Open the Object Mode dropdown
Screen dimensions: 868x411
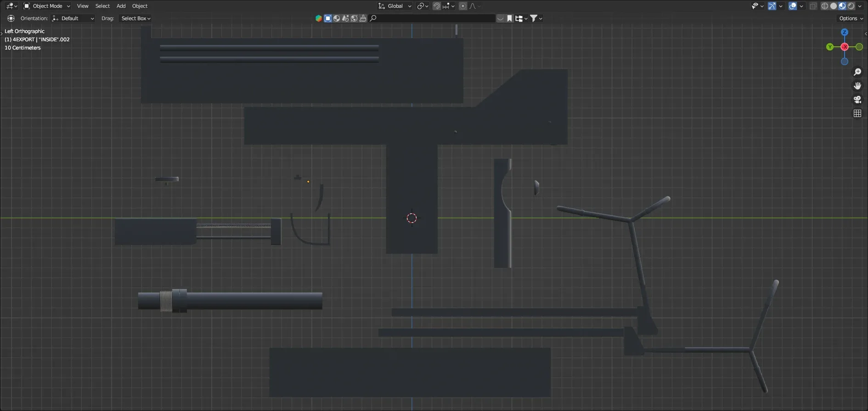tap(46, 6)
